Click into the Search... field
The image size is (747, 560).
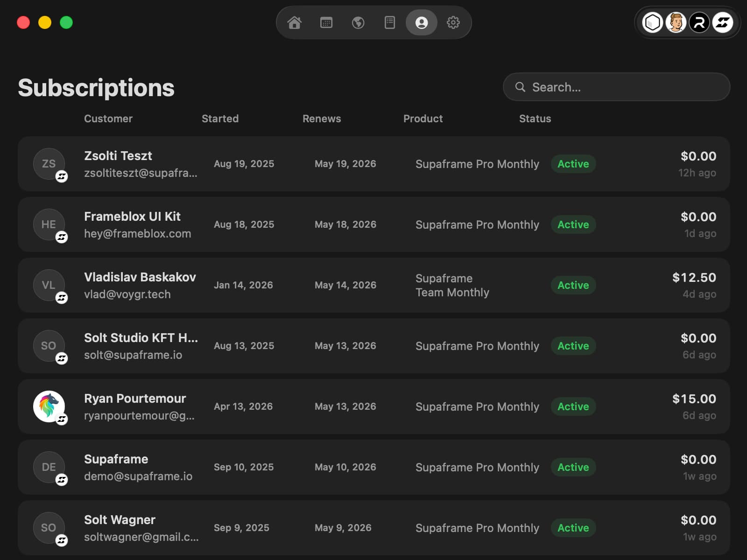[x=616, y=87]
